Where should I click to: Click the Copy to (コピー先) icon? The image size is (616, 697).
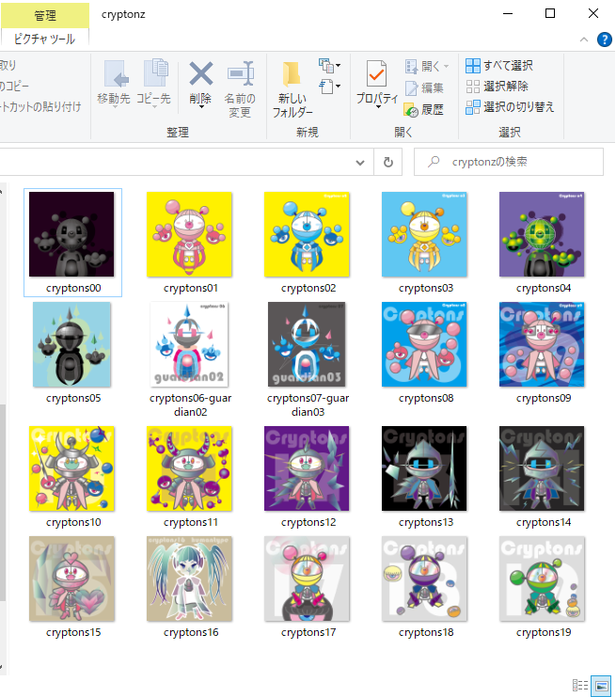tap(155, 73)
